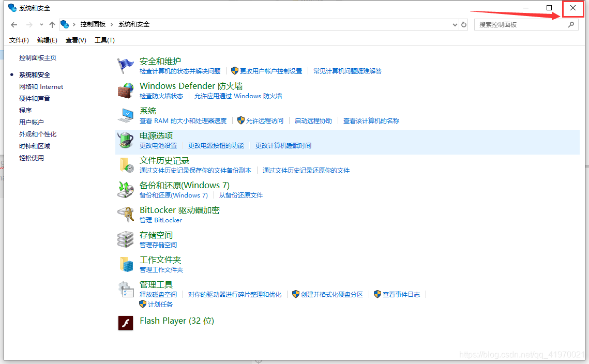Image resolution: width=589 pixels, height=364 pixels.
Task: Select 控制面板 in the breadcrumb
Action: (x=93, y=24)
